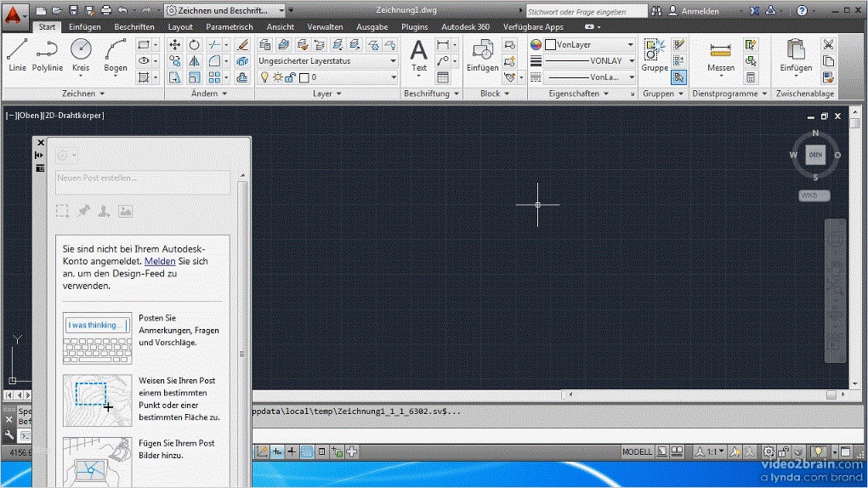Toggle the layer light bulb on/off
The height and width of the screenshot is (488, 868).
click(264, 77)
